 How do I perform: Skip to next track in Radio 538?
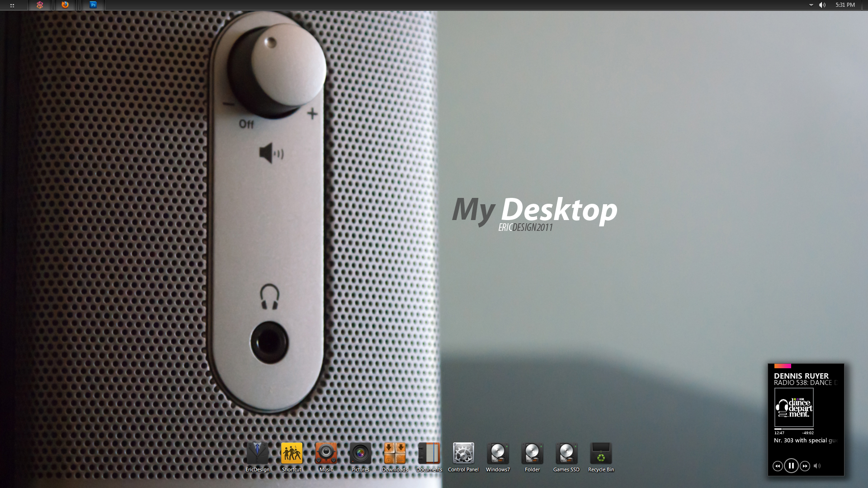click(x=804, y=466)
